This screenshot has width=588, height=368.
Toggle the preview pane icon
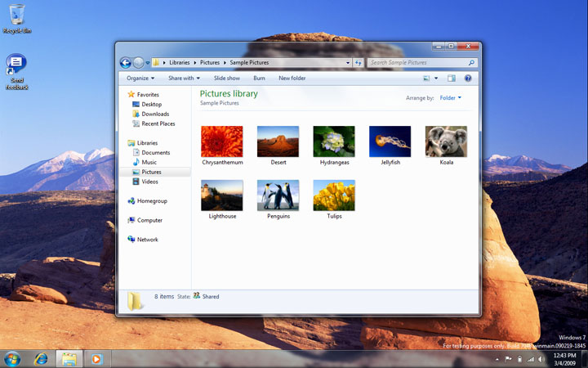tap(452, 79)
